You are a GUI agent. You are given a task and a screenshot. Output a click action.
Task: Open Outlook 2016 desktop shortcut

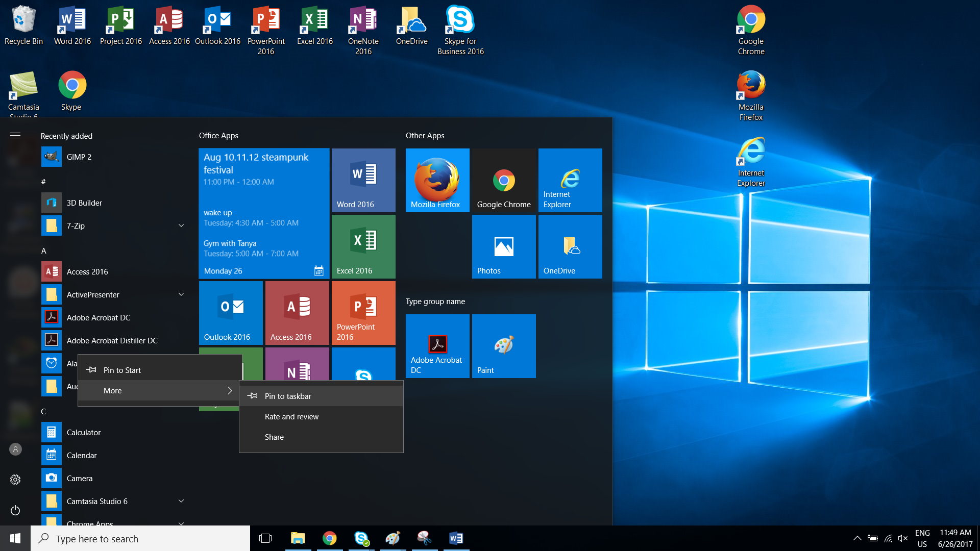[218, 26]
